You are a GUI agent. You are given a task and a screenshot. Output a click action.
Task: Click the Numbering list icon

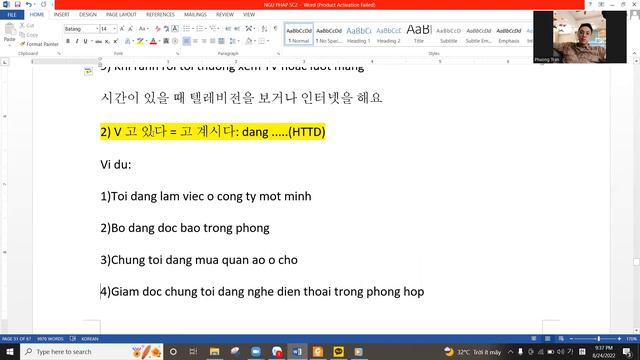(199, 29)
